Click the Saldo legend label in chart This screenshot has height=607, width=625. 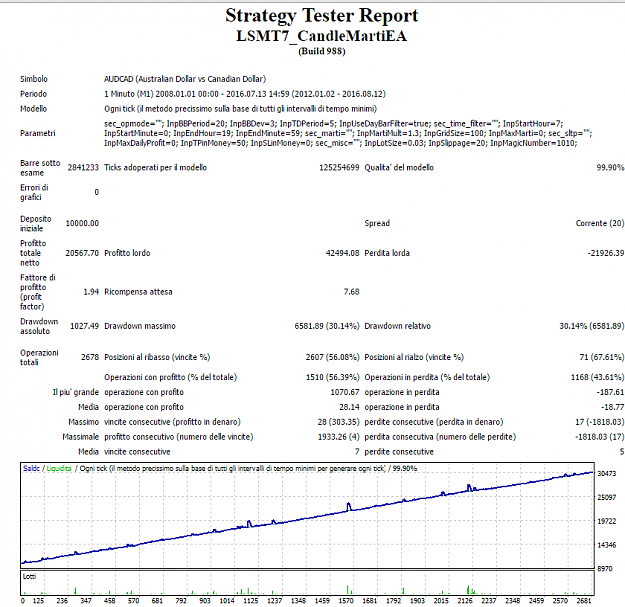[x=31, y=468]
